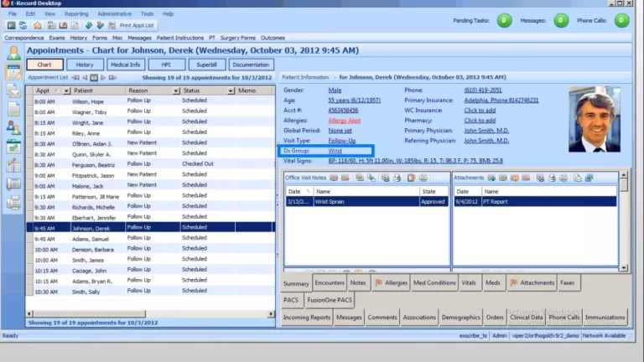
Task: Click the Superbill button
Action: tap(206, 65)
